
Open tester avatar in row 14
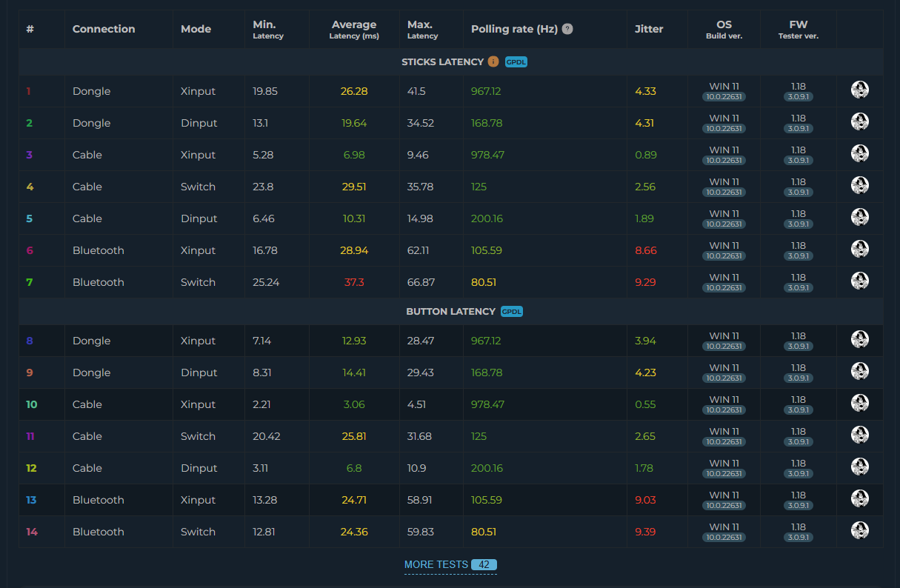coord(860,531)
